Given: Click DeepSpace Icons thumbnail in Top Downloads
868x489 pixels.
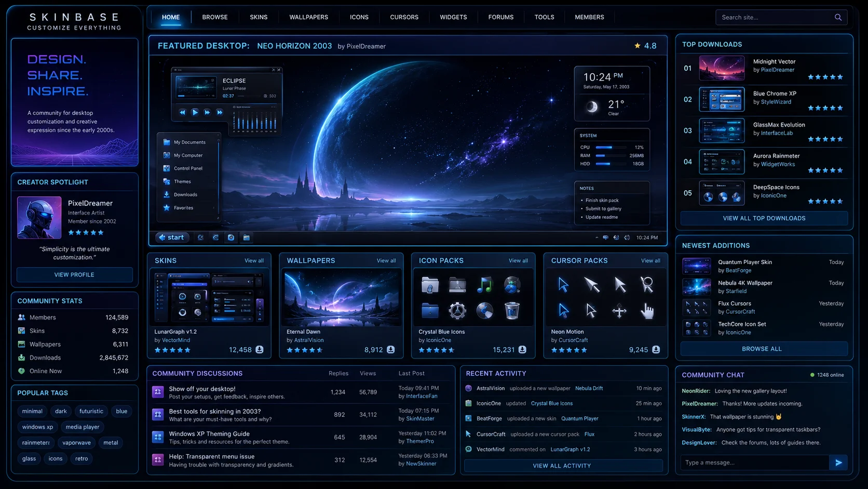Looking at the screenshot, I should pos(722,193).
